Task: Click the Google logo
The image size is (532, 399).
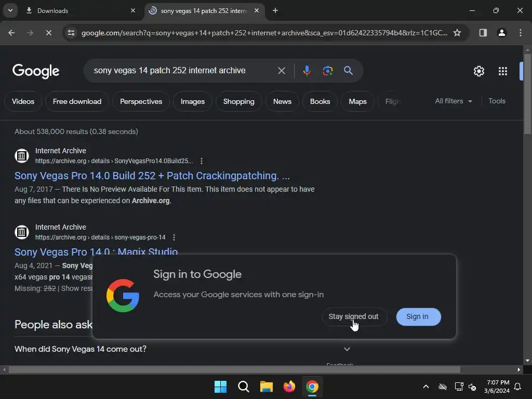Action: tap(36, 71)
